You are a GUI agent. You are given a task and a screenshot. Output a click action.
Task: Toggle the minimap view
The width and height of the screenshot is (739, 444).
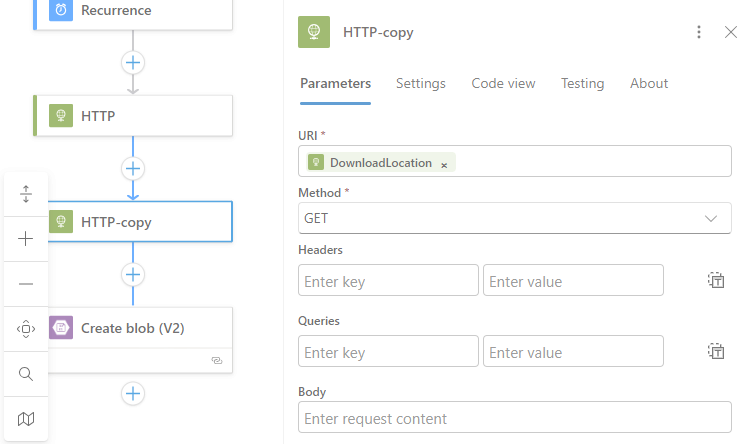pyautogui.click(x=26, y=419)
